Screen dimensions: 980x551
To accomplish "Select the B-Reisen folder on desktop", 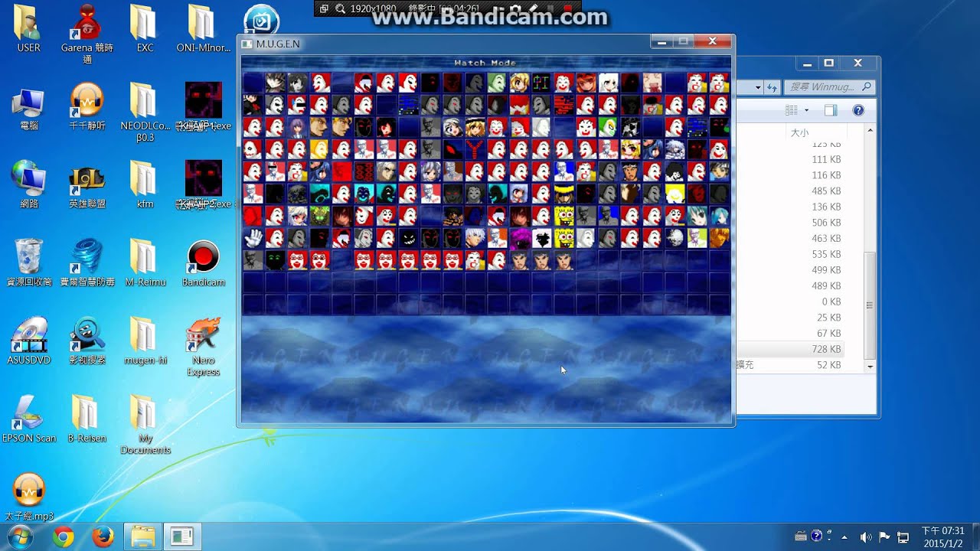I will click(x=87, y=419).
